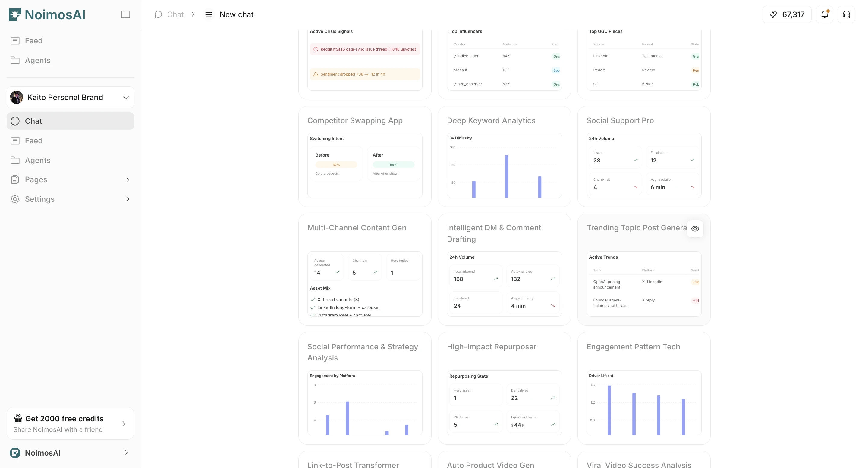868x468 pixels.
Task: Click the lower Agents folder icon
Action: pyautogui.click(x=15, y=160)
